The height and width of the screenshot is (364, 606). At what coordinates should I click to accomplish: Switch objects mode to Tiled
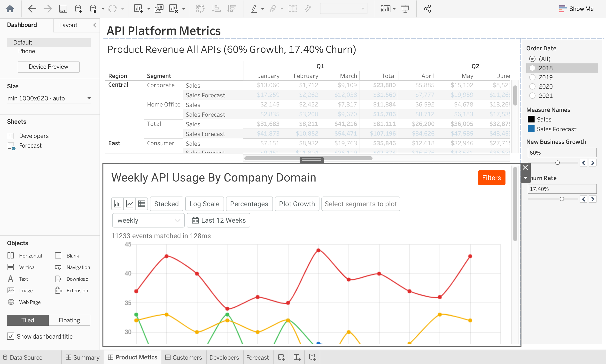click(28, 320)
